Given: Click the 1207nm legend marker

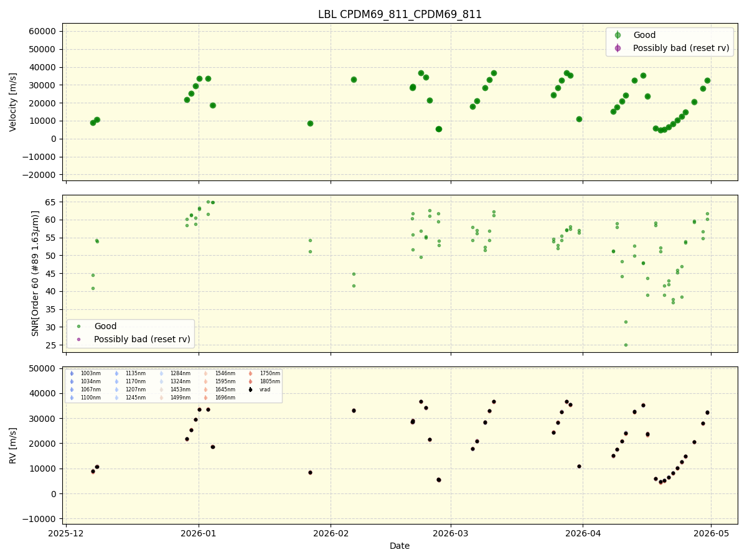Looking at the screenshot, I should tap(117, 390).
